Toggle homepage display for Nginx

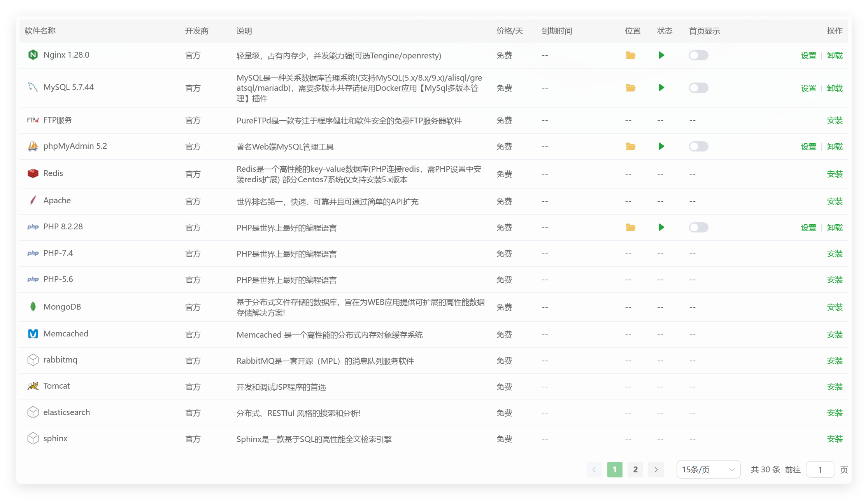(698, 55)
